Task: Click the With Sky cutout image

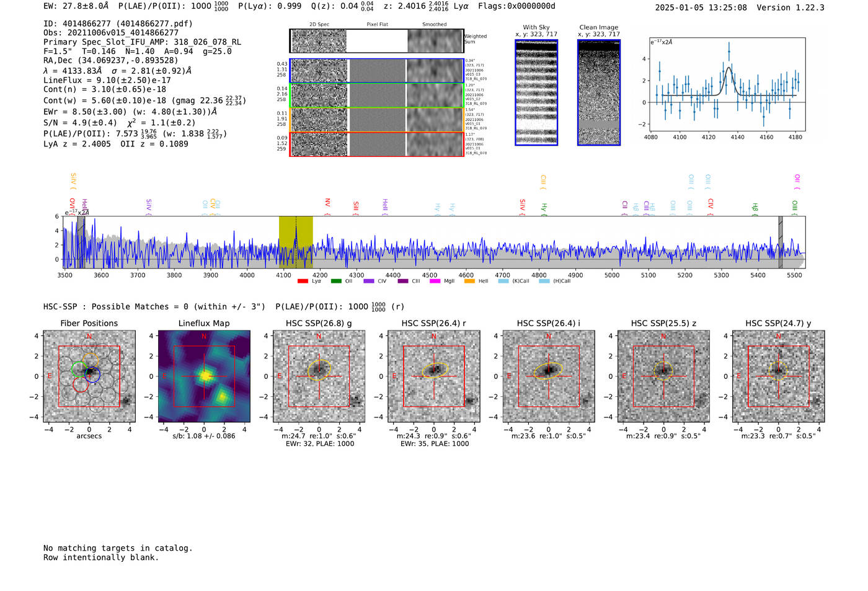Action: pyautogui.click(x=536, y=92)
